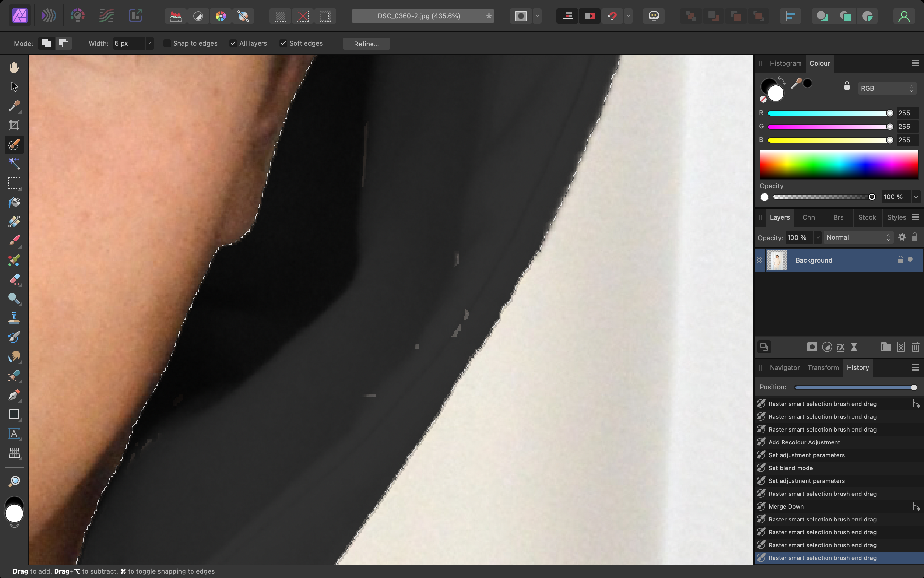
Task: Set selection mode to Subtract
Action: click(64, 43)
